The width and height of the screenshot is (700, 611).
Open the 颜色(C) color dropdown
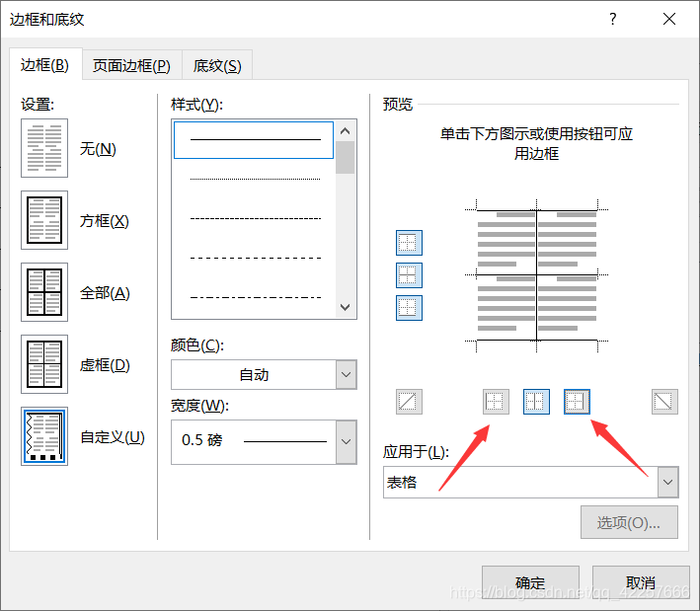point(346,374)
